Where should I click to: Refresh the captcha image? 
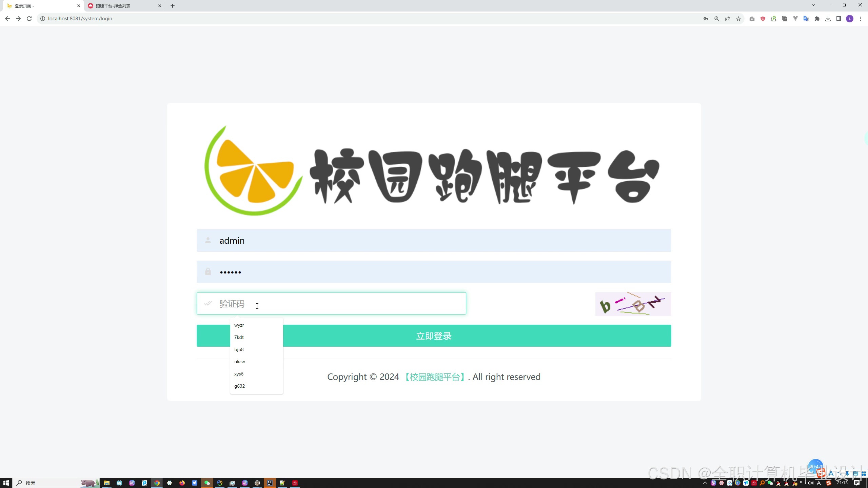click(x=633, y=304)
